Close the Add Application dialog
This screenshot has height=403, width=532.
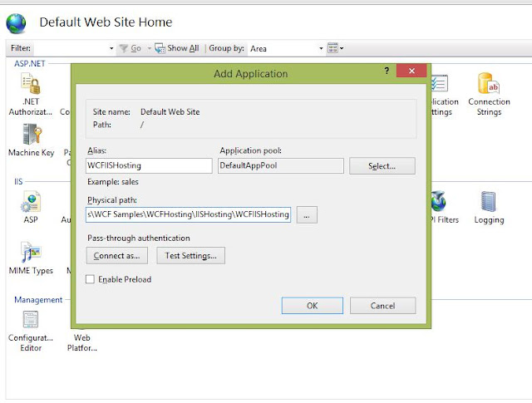tap(411, 71)
